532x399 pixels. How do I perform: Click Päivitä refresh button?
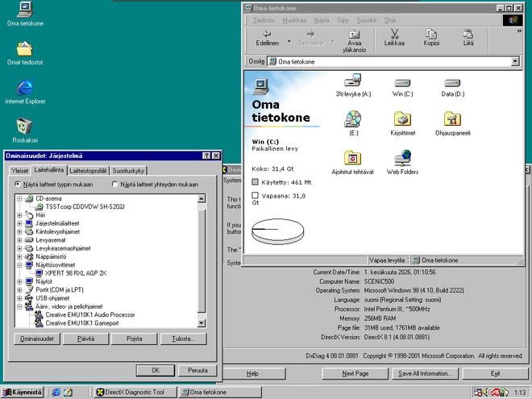(x=85, y=339)
